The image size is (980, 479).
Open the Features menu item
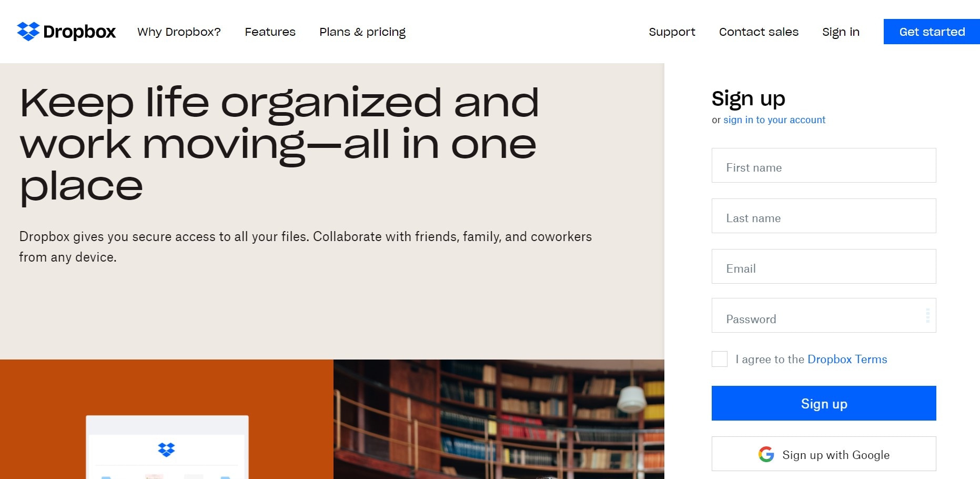(x=270, y=32)
